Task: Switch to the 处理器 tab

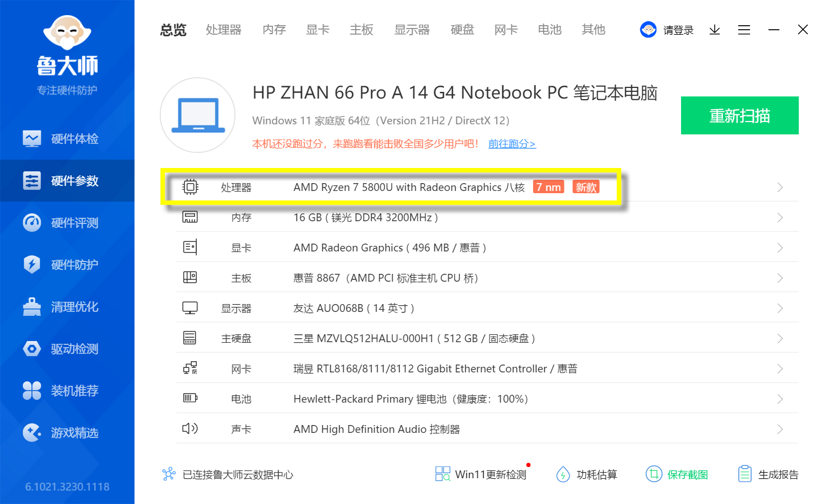Action: (x=224, y=30)
